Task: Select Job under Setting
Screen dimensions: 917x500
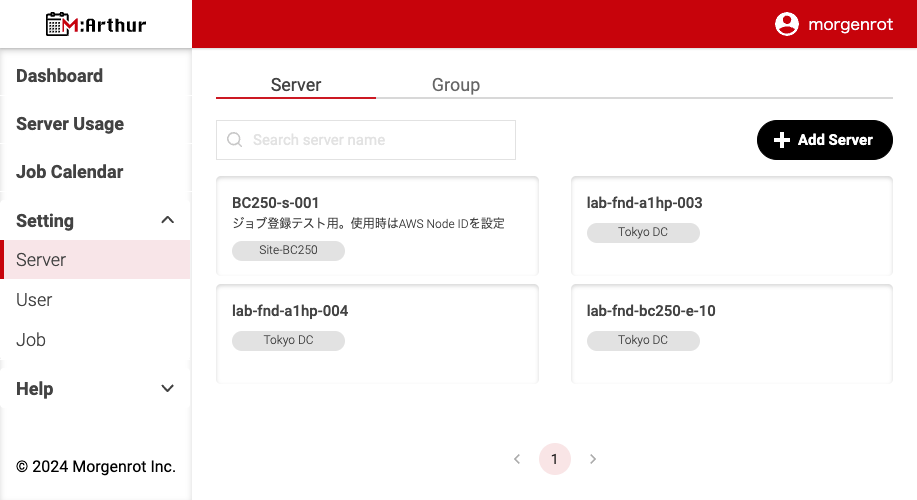Action: [31, 340]
